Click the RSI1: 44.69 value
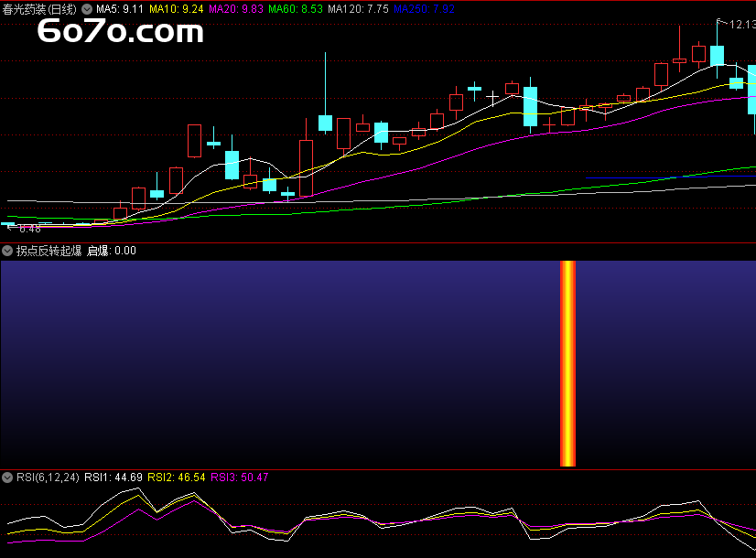 113,478
